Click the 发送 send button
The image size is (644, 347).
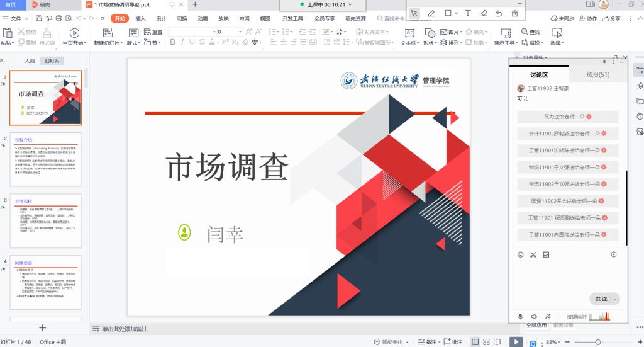[601, 299]
